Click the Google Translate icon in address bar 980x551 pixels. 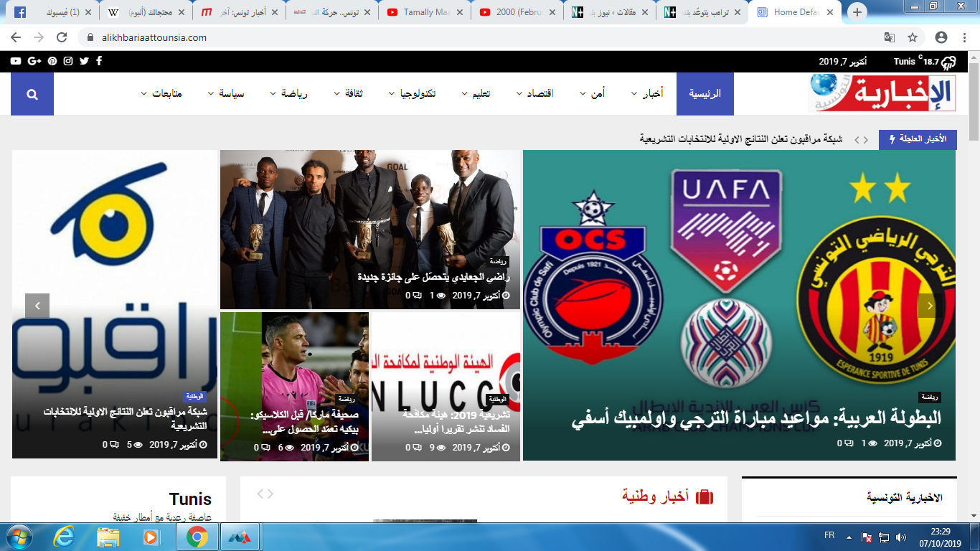tap(889, 37)
